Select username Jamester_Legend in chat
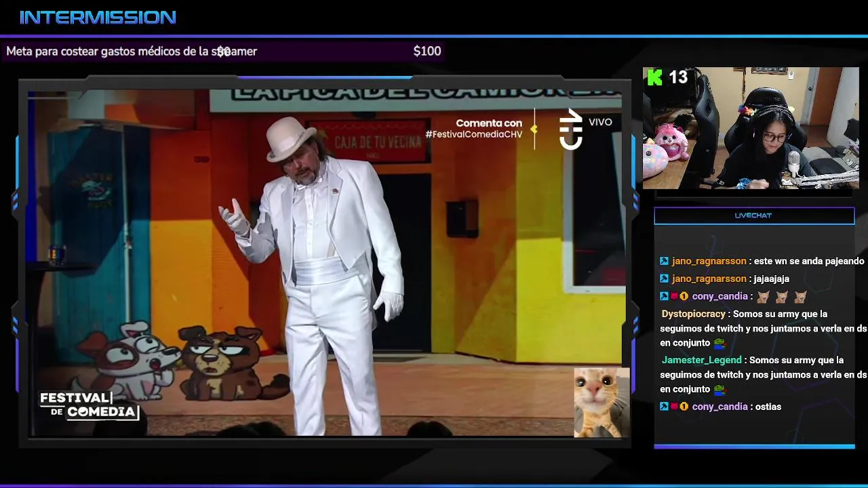 [701, 360]
